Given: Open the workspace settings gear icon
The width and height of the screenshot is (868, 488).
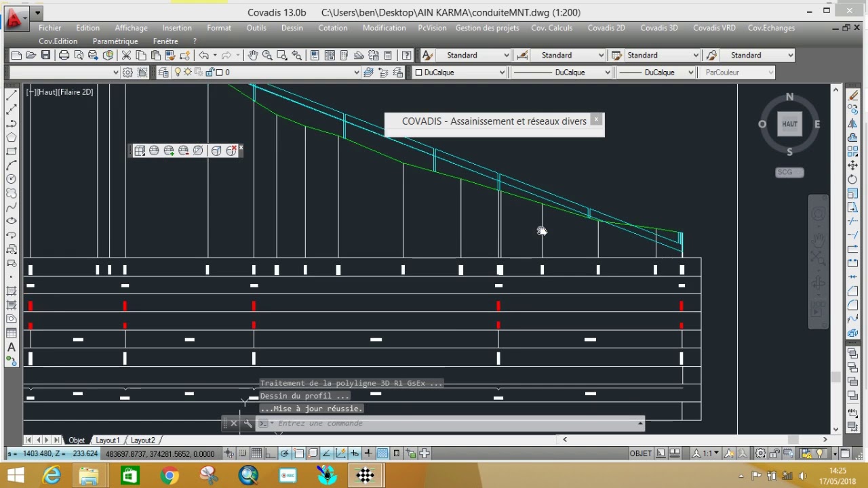Looking at the screenshot, I should (127, 73).
